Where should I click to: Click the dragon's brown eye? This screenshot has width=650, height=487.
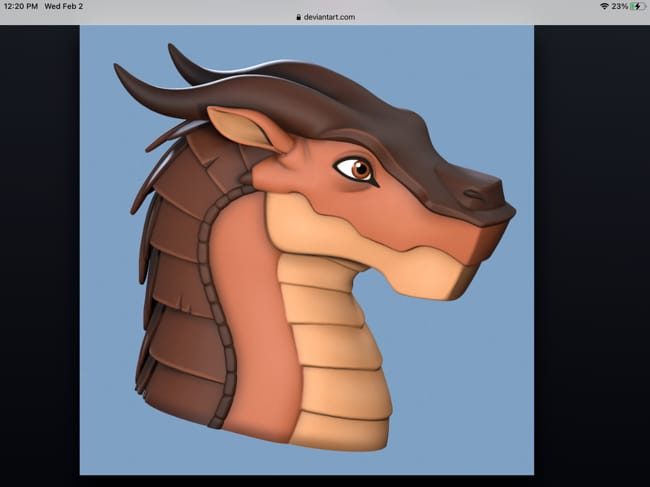(x=355, y=168)
